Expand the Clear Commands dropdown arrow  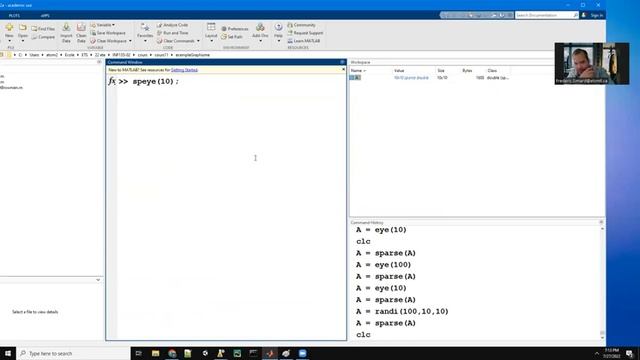(198, 41)
